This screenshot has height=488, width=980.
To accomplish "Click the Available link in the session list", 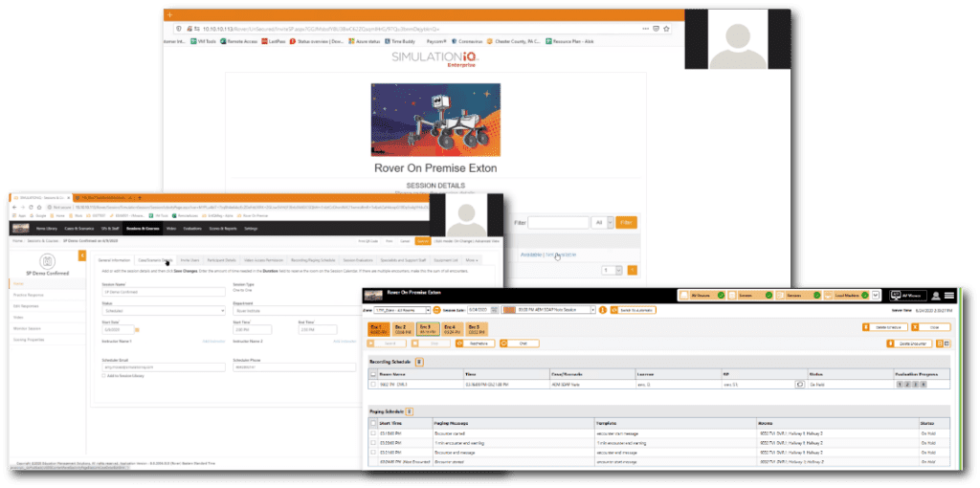I will tap(530, 255).
